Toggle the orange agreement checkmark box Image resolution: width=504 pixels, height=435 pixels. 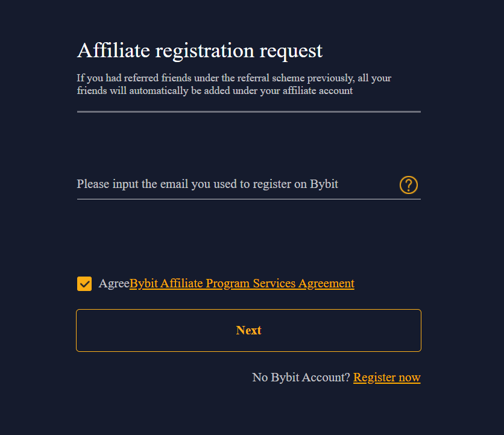click(84, 284)
